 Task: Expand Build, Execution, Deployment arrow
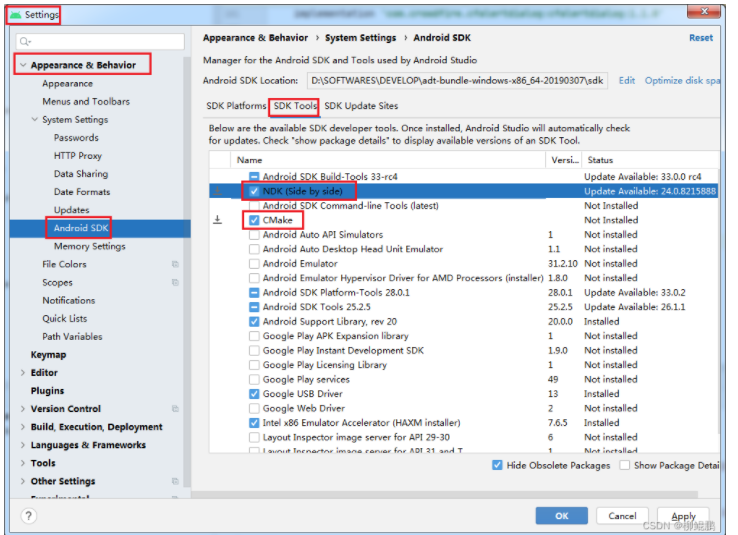point(23,427)
